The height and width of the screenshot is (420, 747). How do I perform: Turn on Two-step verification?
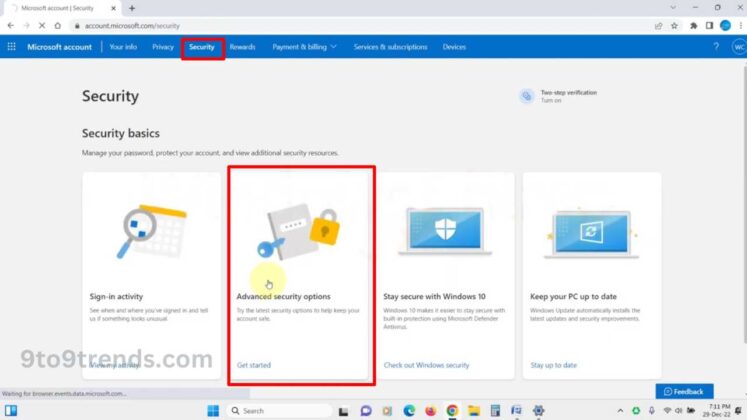point(551,100)
